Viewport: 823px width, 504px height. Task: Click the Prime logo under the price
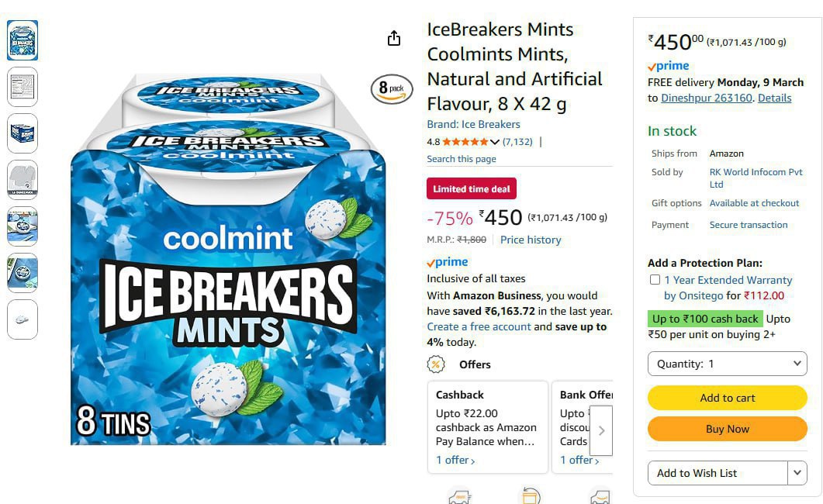point(448,262)
